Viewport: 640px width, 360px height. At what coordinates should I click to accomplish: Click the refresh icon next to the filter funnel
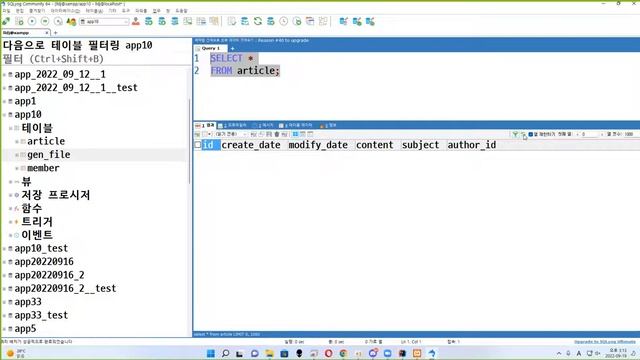(x=522, y=134)
